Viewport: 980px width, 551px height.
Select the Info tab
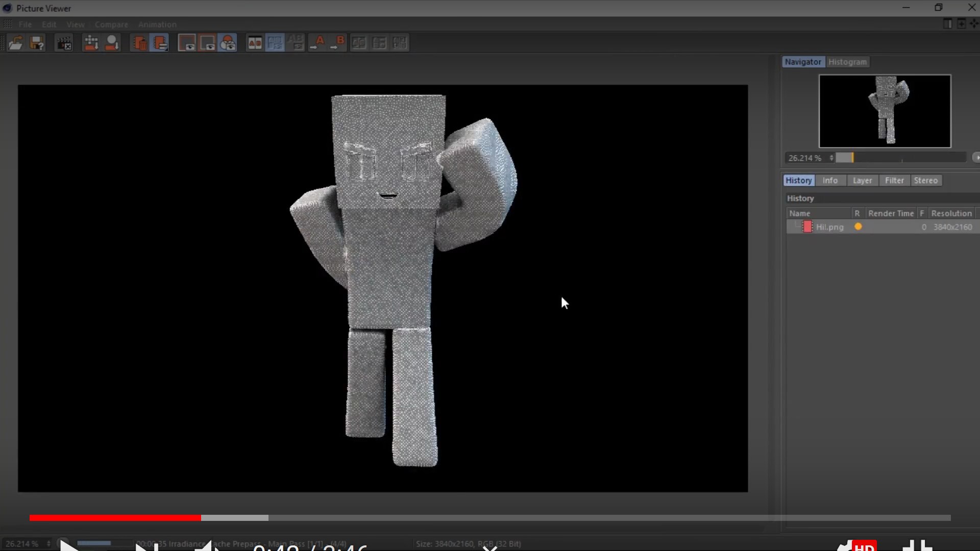pyautogui.click(x=830, y=181)
